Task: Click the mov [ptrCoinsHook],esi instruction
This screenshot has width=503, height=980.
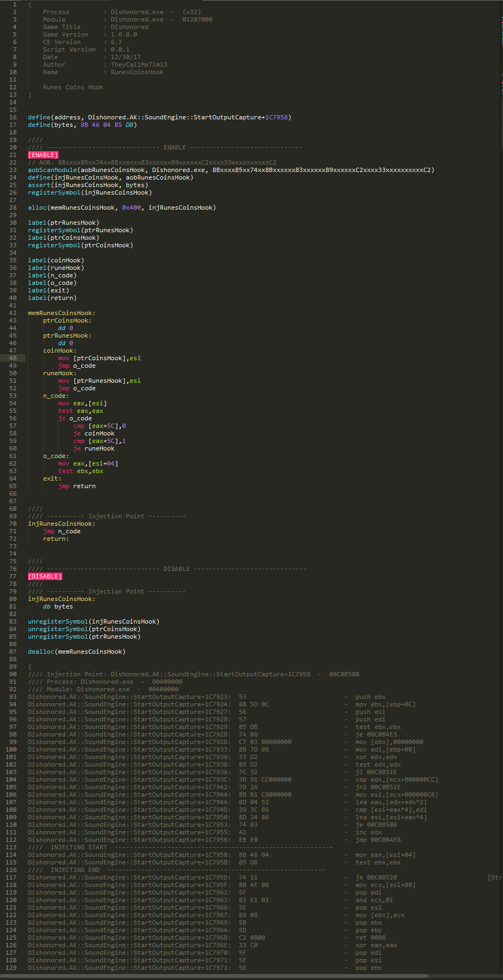Action: tap(99, 358)
